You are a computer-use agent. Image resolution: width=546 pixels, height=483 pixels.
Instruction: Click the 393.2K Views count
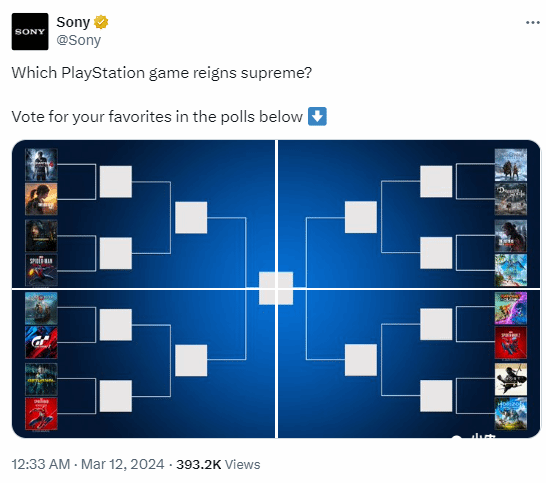(218, 464)
